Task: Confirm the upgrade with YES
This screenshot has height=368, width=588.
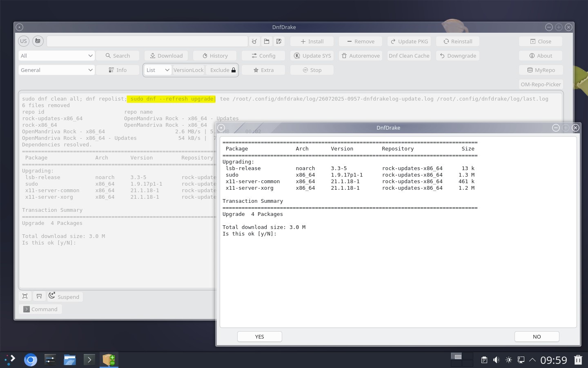Action: (x=260, y=337)
